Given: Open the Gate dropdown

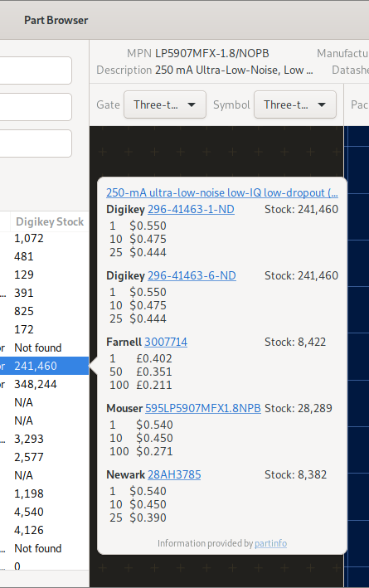Looking at the screenshot, I should [165, 104].
